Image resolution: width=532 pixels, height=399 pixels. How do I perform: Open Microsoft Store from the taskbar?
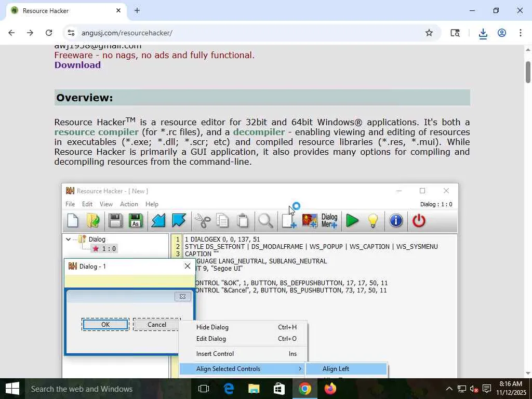(x=279, y=389)
